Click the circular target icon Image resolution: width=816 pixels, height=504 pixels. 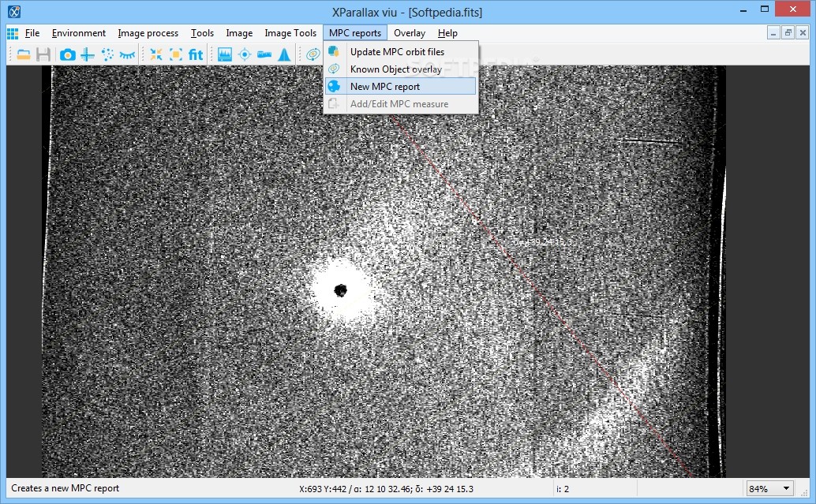(245, 54)
